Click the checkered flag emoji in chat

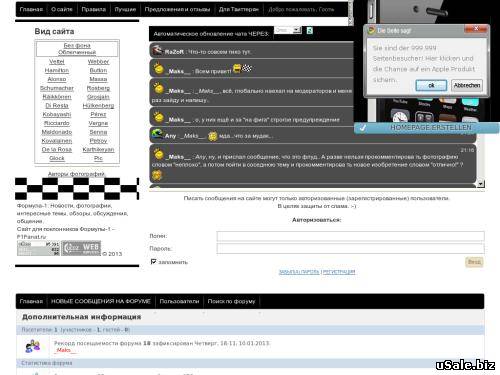[247, 68]
